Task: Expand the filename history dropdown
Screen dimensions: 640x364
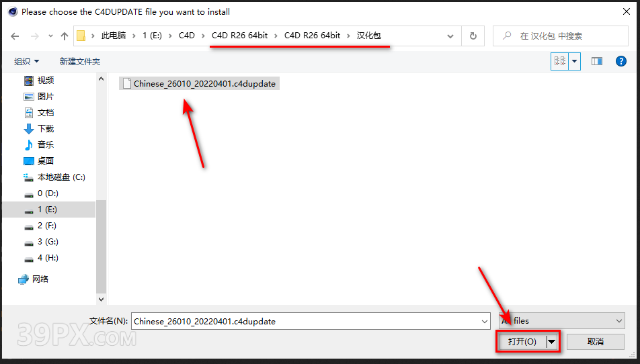Action: 485,321
